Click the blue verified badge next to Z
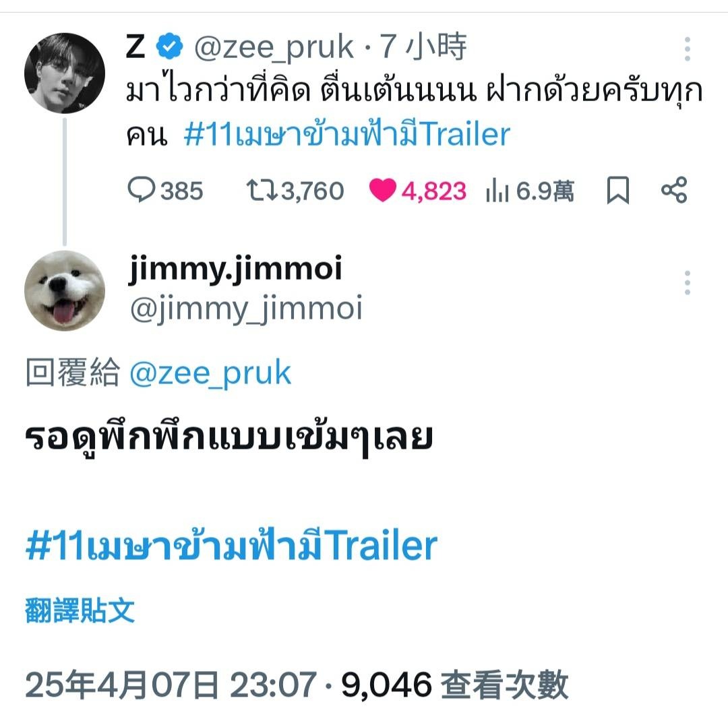 pos(169,46)
